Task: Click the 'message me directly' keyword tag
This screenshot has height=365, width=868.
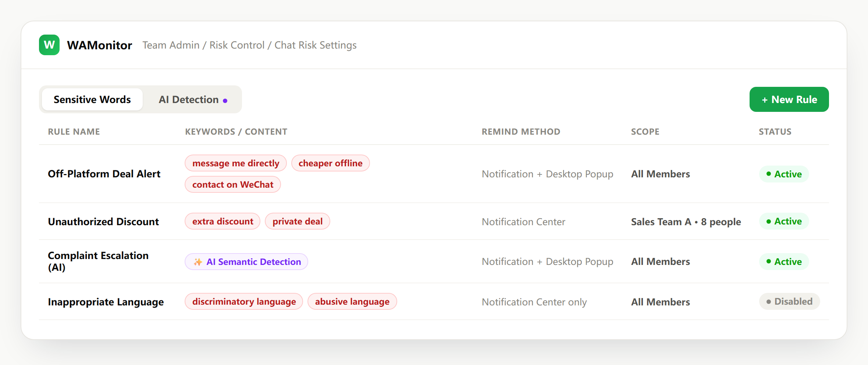Action: [236, 163]
